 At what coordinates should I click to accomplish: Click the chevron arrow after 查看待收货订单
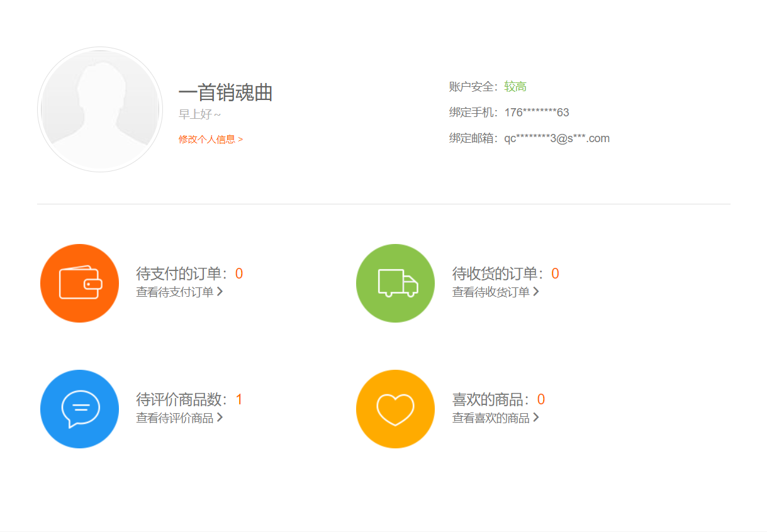pos(536,292)
